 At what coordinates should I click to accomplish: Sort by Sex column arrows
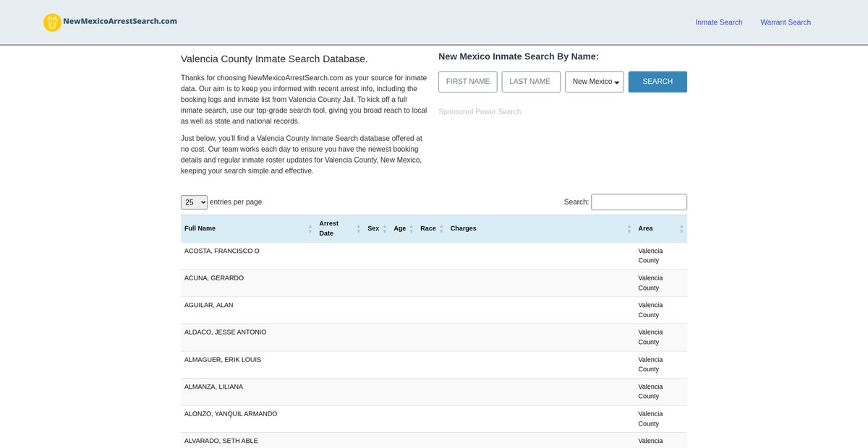(x=384, y=228)
